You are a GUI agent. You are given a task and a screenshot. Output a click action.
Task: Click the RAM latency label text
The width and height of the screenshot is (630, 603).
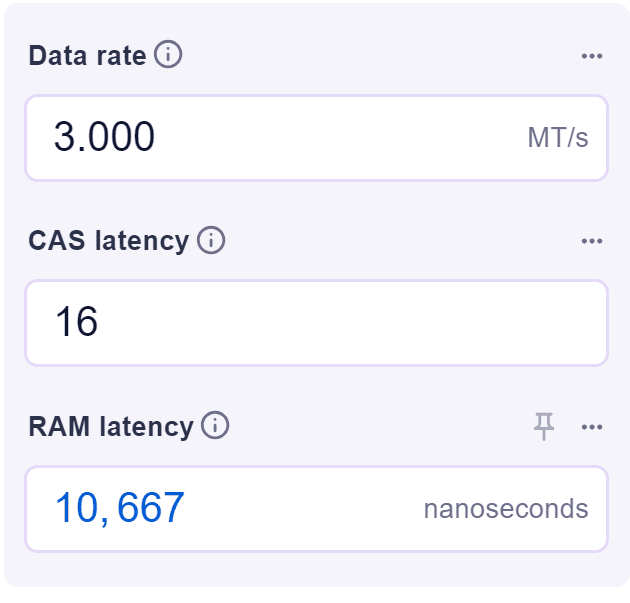pyautogui.click(x=111, y=427)
